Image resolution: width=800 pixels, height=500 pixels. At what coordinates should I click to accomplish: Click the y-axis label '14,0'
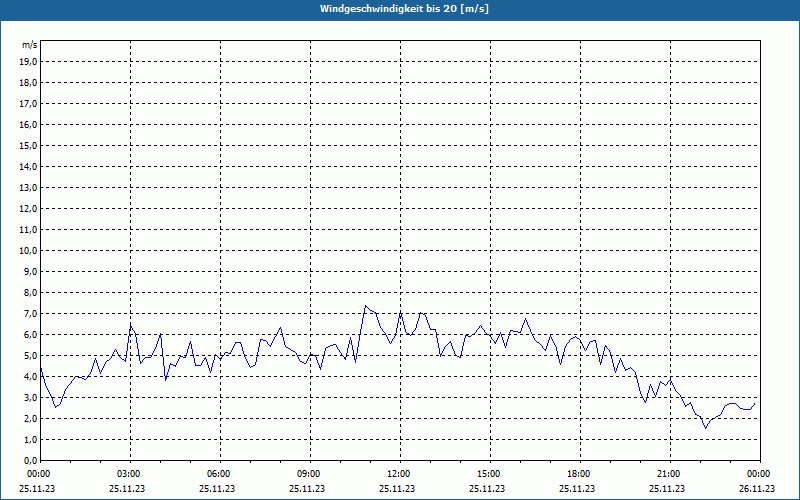coord(30,166)
